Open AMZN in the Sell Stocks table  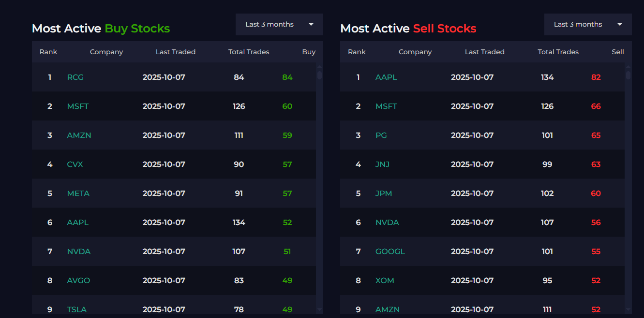388,309
